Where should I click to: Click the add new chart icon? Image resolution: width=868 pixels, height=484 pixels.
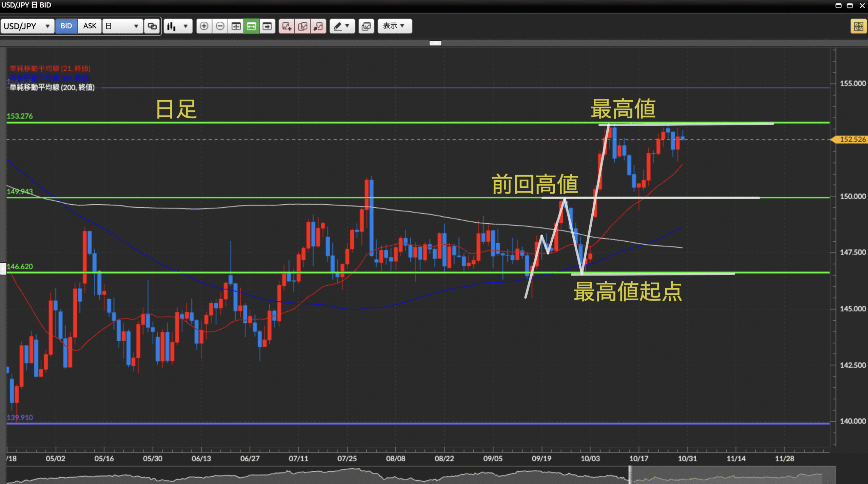coord(287,26)
